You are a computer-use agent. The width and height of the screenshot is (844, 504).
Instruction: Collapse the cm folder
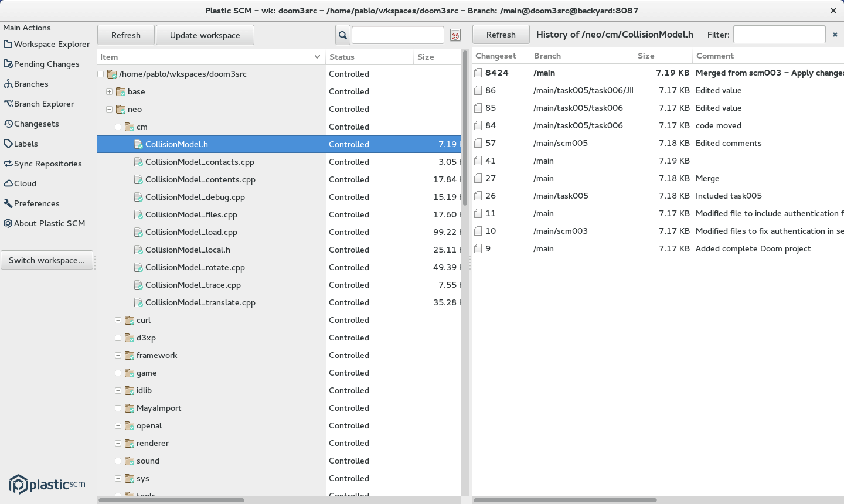click(x=118, y=127)
